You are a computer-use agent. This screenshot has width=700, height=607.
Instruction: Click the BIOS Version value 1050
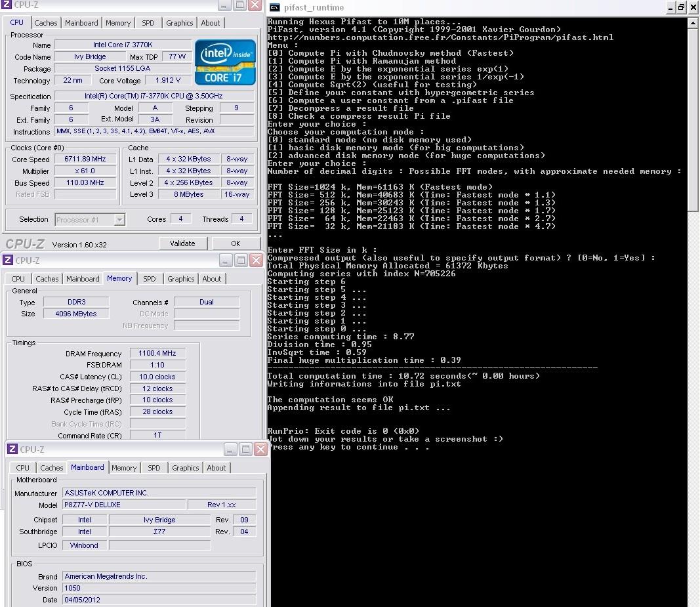(x=159, y=588)
